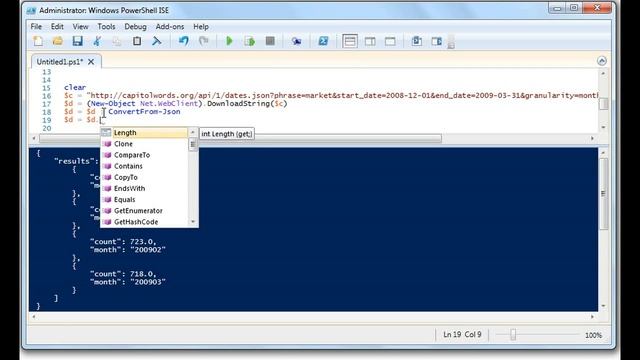Click the IntelliSense list scroll-down arrow
Image resolution: width=640 pixels, height=360 pixels.
(193, 222)
